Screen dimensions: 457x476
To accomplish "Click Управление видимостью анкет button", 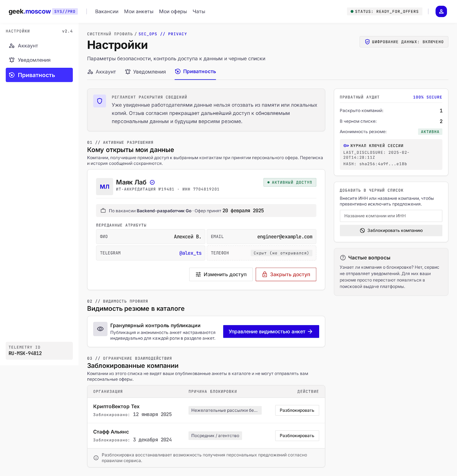I will (x=271, y=331).
